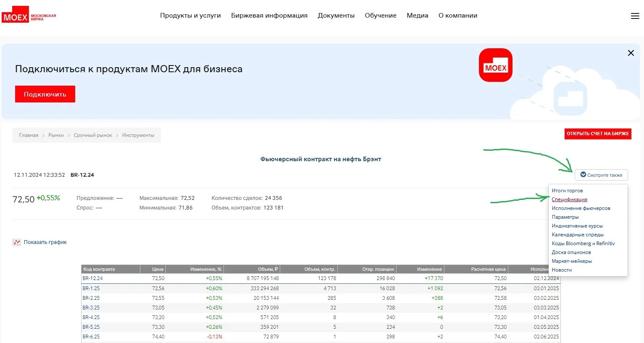Open the Обучение menu

pyautogui.click(x=381, y=16)
